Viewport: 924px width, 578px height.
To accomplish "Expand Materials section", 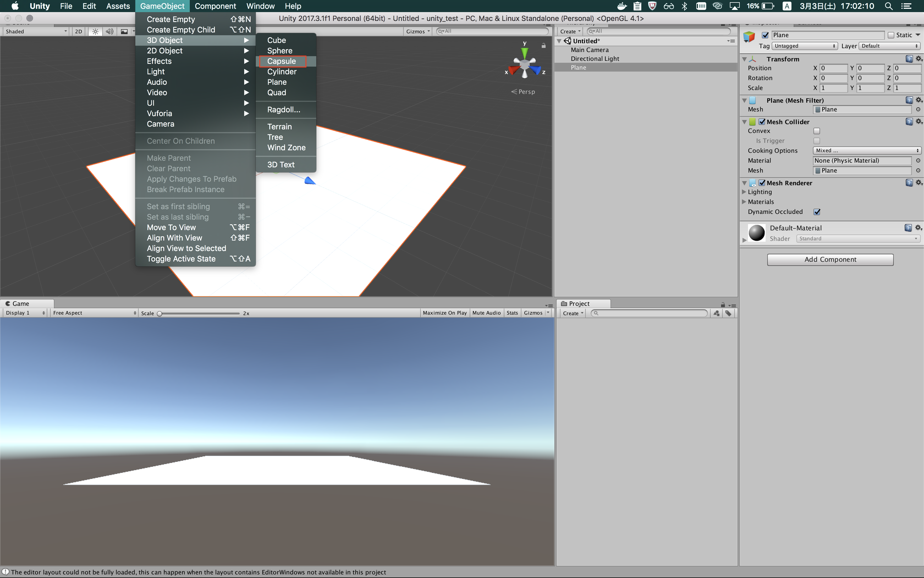I will point(744,202).
